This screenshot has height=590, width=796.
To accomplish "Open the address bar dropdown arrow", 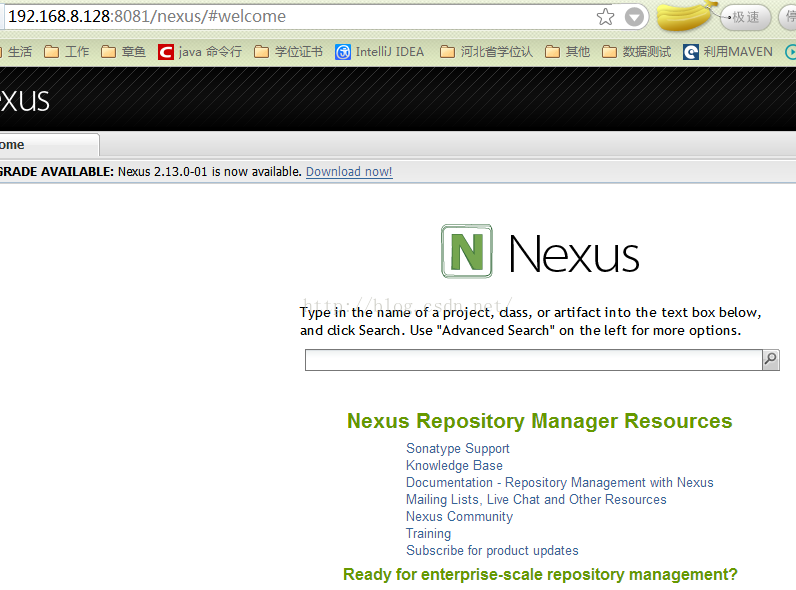I will pos(634,17).
